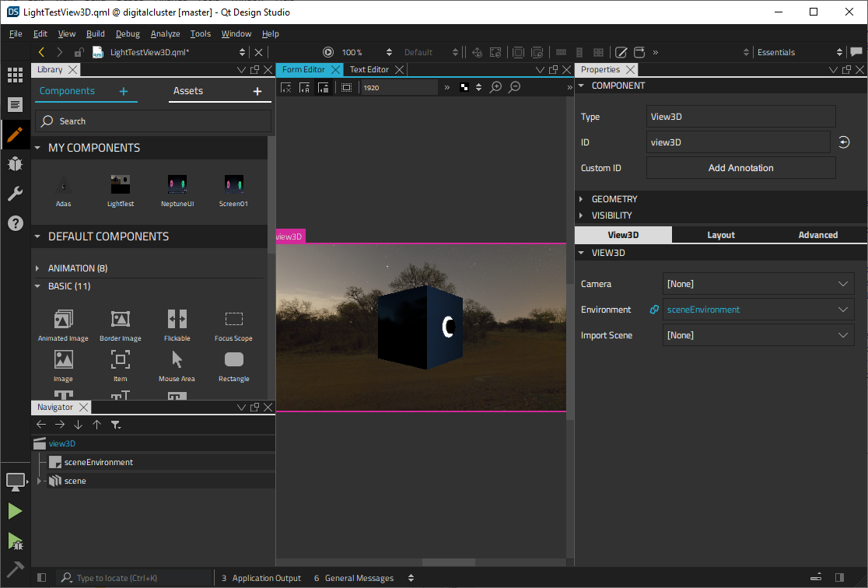Collapse the MY COMPONENTS section
The height and width of the screenshot is (588, 868).
[40, 147]
